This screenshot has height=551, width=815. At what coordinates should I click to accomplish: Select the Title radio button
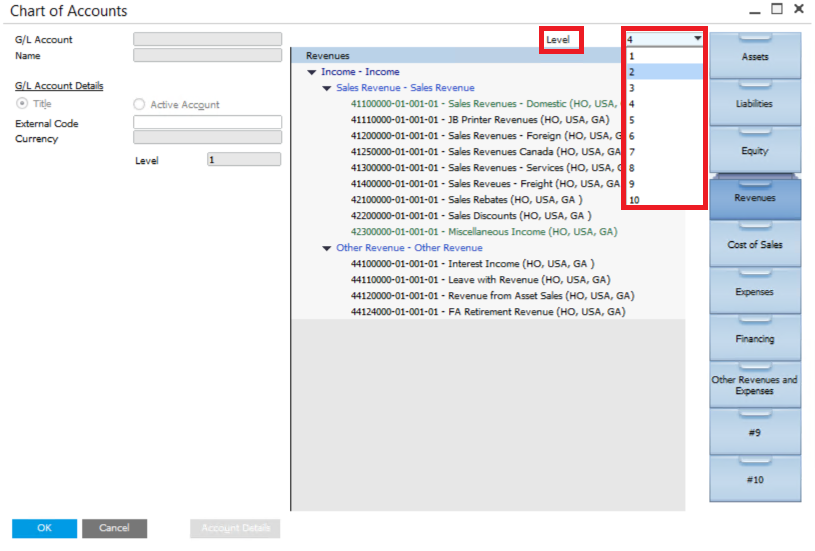coord(23,104)
